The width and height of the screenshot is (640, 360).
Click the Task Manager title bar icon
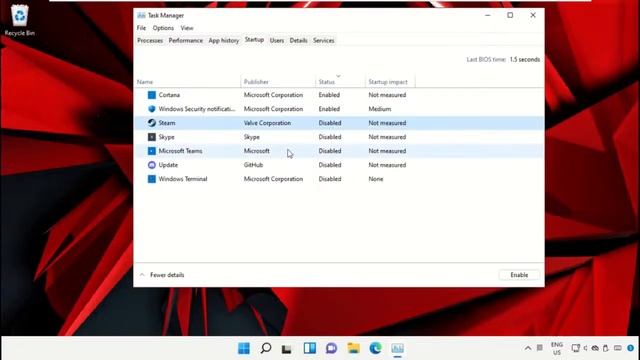tap(141, 16)
